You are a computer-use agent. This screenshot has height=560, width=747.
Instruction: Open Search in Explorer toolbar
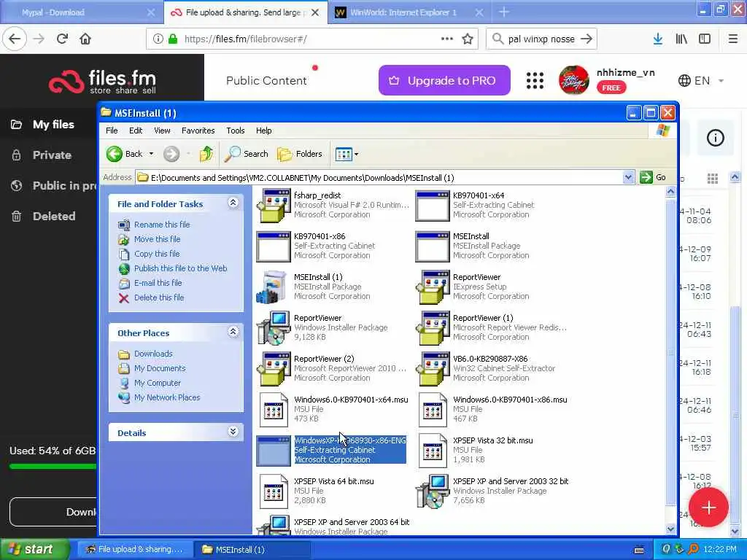pos(247,154)
